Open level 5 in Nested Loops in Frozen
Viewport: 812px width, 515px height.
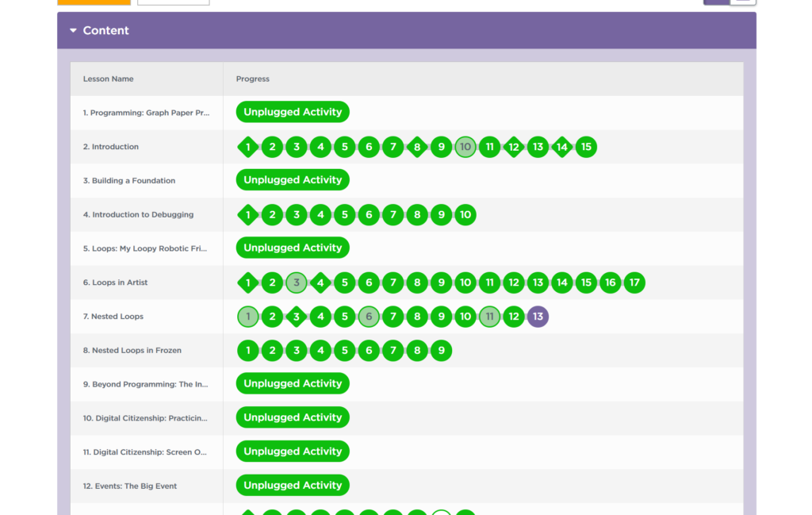click(345, 351)
